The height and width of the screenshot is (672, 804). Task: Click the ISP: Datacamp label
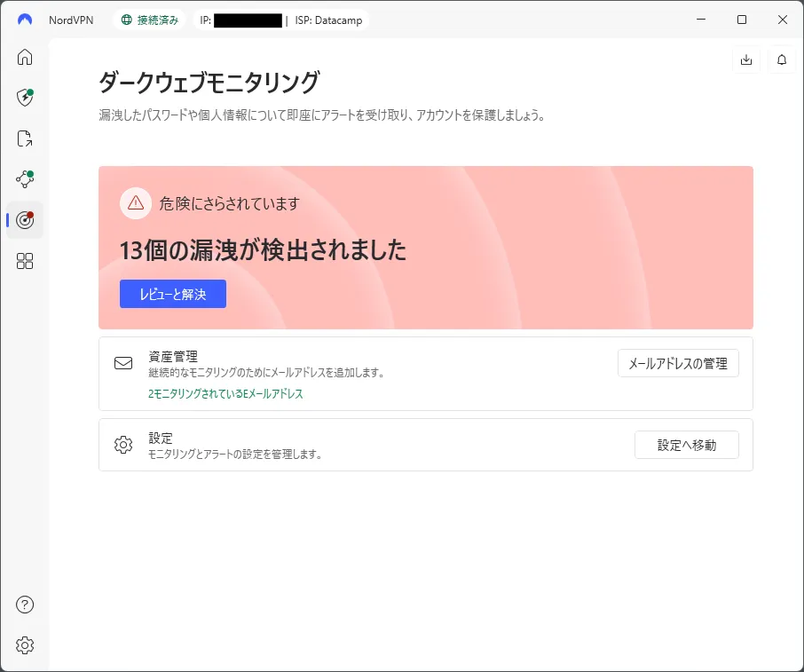pos(328,20)
